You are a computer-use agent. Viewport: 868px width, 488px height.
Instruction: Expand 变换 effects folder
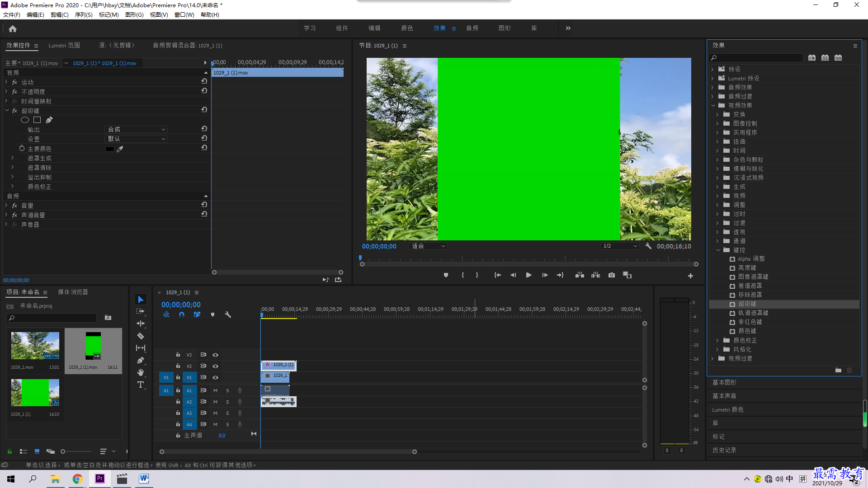coord(717,114)
